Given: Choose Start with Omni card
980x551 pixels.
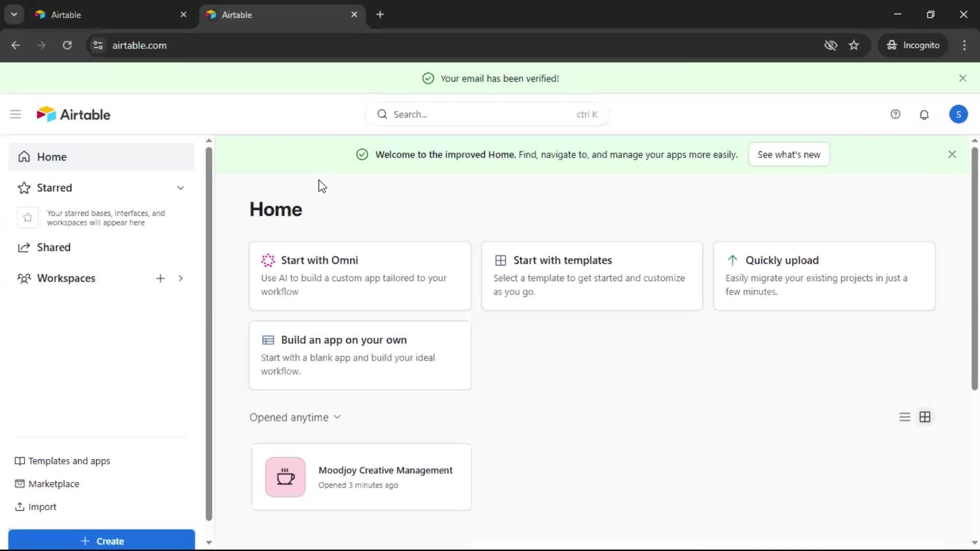Looking at the screenshot, I should tap(360, 275).
